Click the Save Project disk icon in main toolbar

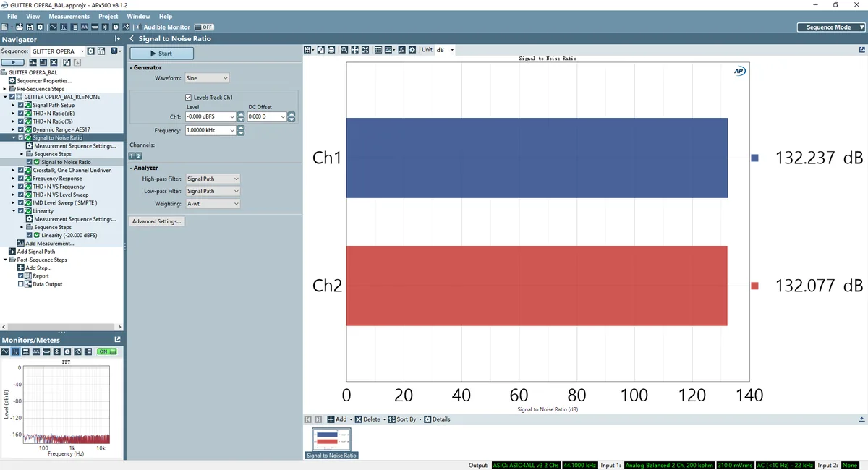[30, 27]
